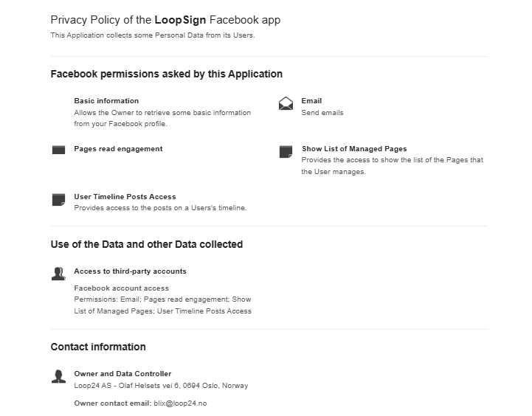
Task: Click the Use of the Data section heading
Action: (146, 244)
